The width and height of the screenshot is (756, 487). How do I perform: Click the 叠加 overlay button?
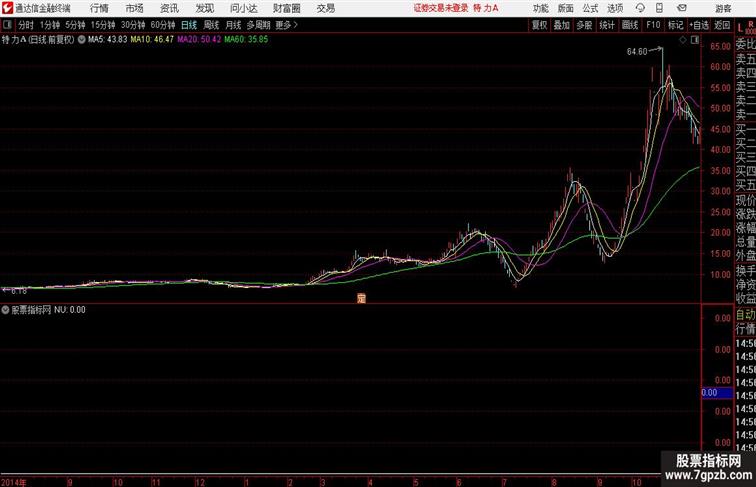[x=561, y=25]
